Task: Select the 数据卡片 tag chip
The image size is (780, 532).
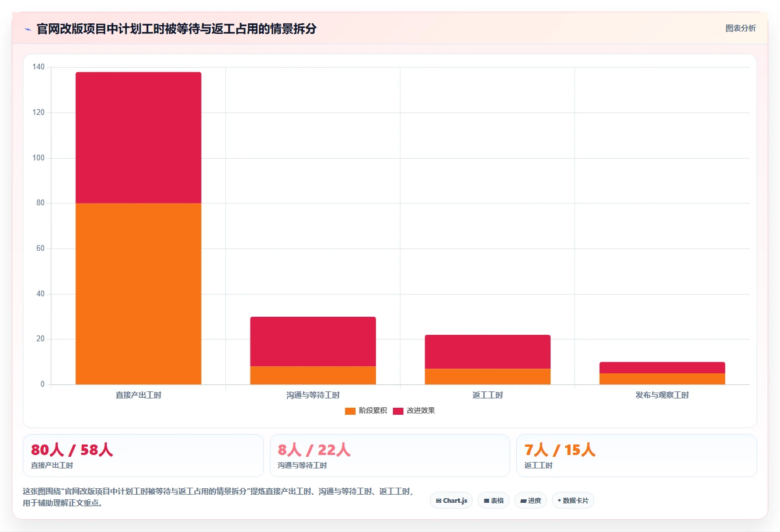Action: [x=573, y=501]
